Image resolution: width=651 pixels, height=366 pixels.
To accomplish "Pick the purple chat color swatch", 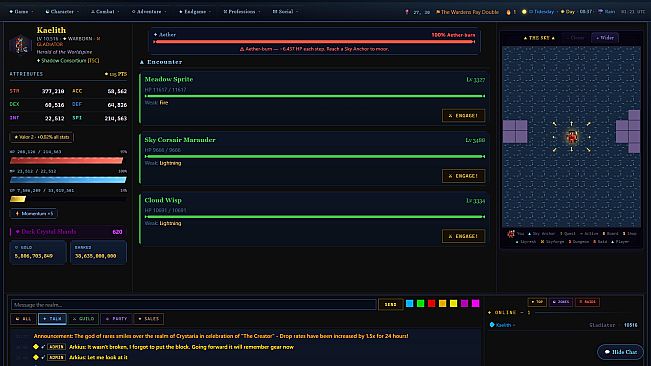I will [465, 304].
